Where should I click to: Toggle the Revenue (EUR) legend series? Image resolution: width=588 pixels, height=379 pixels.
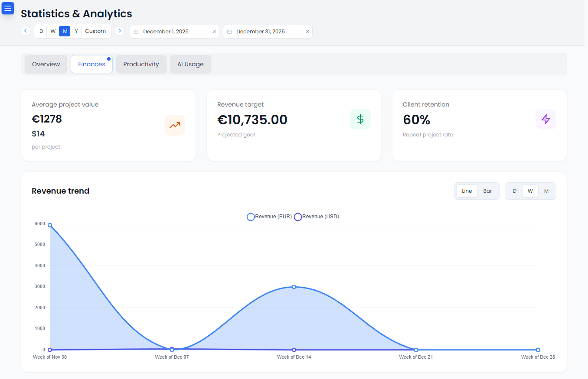[x=269, y=217]
